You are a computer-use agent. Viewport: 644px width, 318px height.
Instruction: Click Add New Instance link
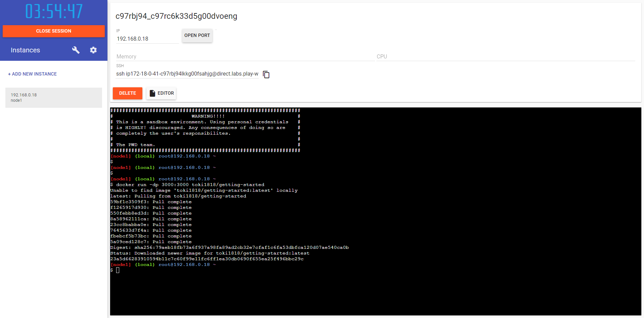(x=33, y=74)
